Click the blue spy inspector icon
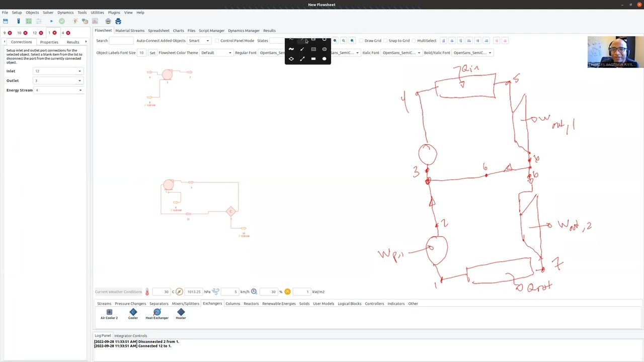 (x=118, y=21)
